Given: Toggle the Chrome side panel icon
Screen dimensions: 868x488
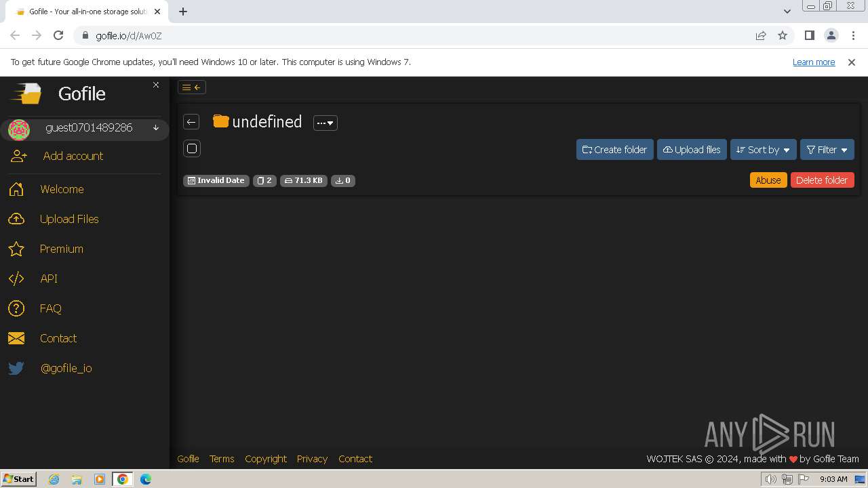Looking at the screenshot, I should 809,36.
